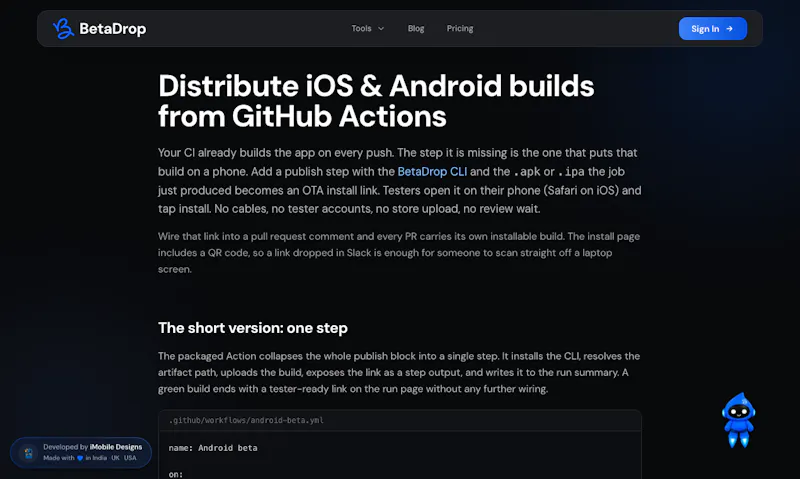Open the Pricing page
800x479 pixels.
[460, 29]
